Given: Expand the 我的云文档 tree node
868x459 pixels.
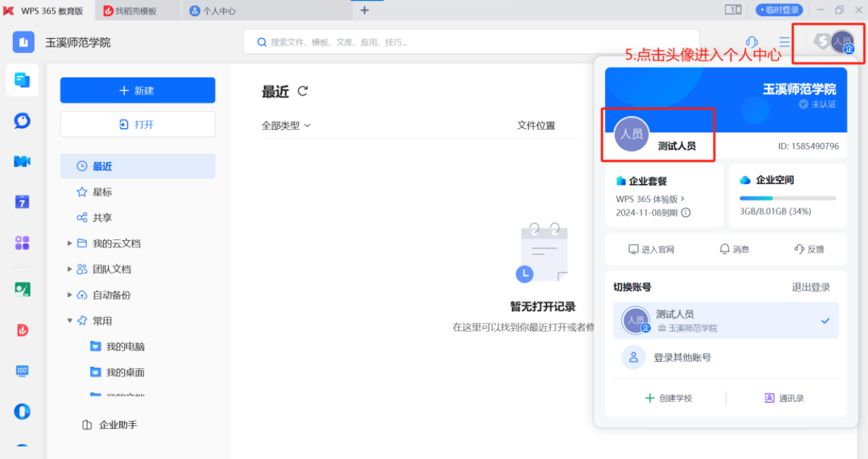Looking at the screenshot, I should (69, 243).
